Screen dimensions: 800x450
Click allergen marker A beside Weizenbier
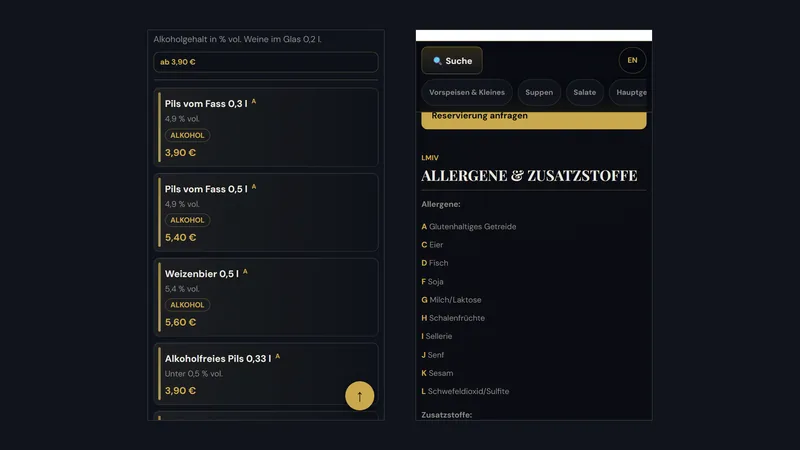[245, 271]
